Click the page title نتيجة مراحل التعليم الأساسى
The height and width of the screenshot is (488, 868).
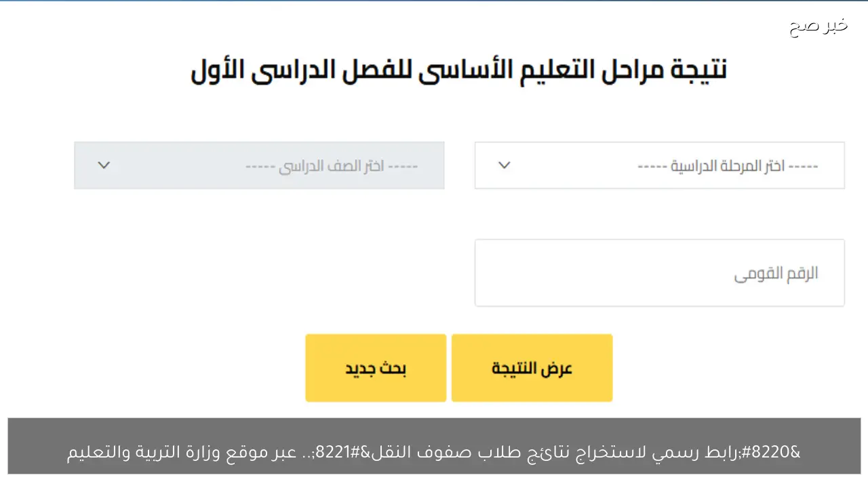point(458,68)
